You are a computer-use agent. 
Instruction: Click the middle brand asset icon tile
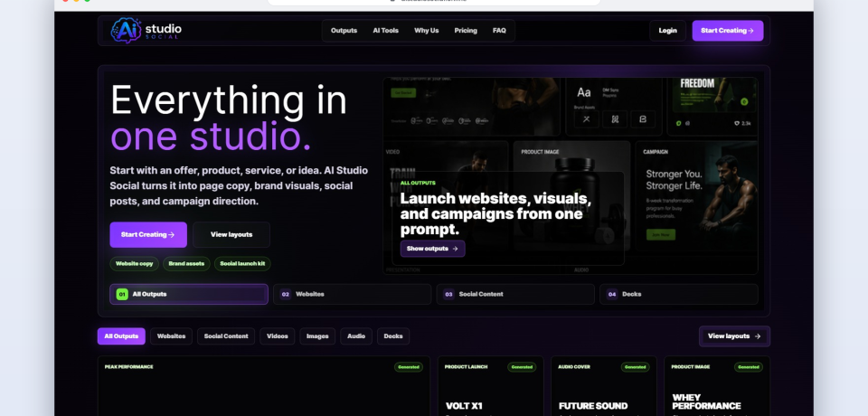(615, 119)
